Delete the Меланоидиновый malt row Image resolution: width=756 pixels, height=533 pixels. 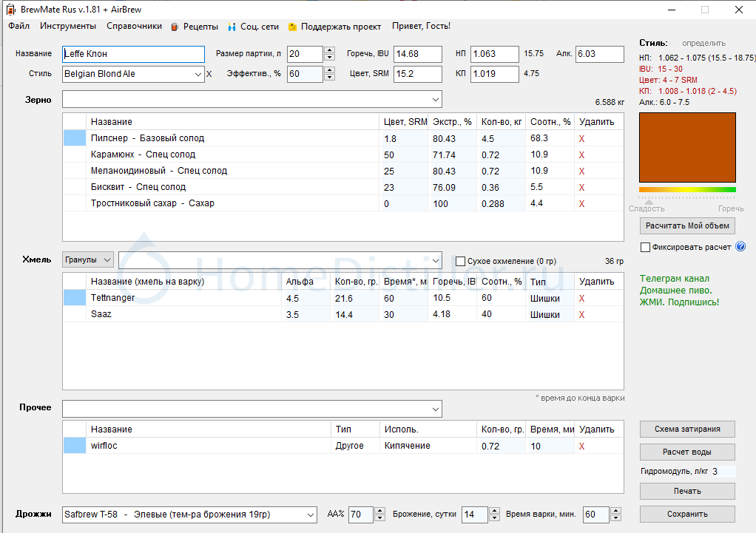[581, 171]
